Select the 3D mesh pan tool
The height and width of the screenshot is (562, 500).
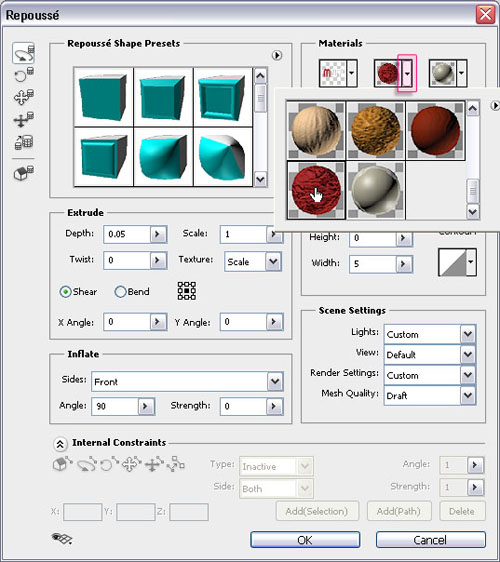tap(24, 97)
